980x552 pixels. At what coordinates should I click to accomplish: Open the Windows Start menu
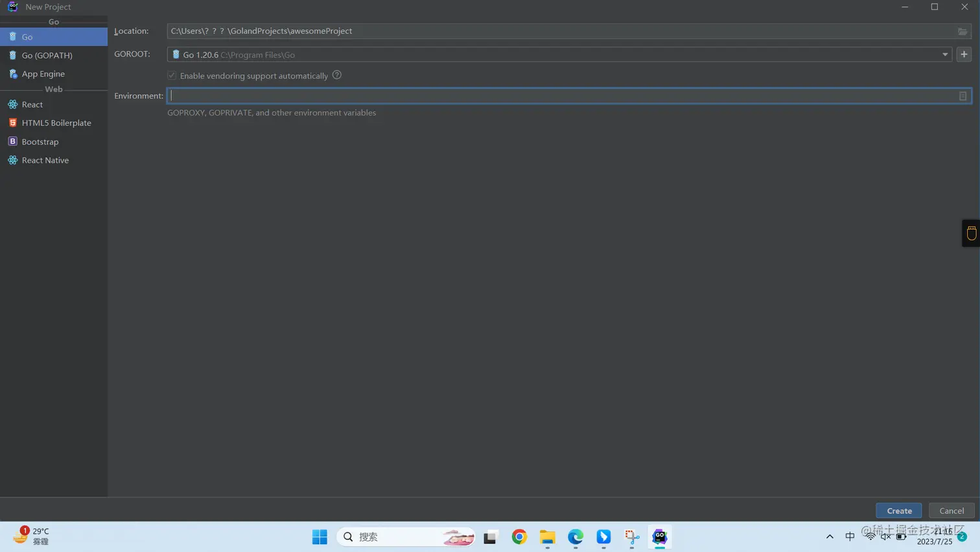320,537
